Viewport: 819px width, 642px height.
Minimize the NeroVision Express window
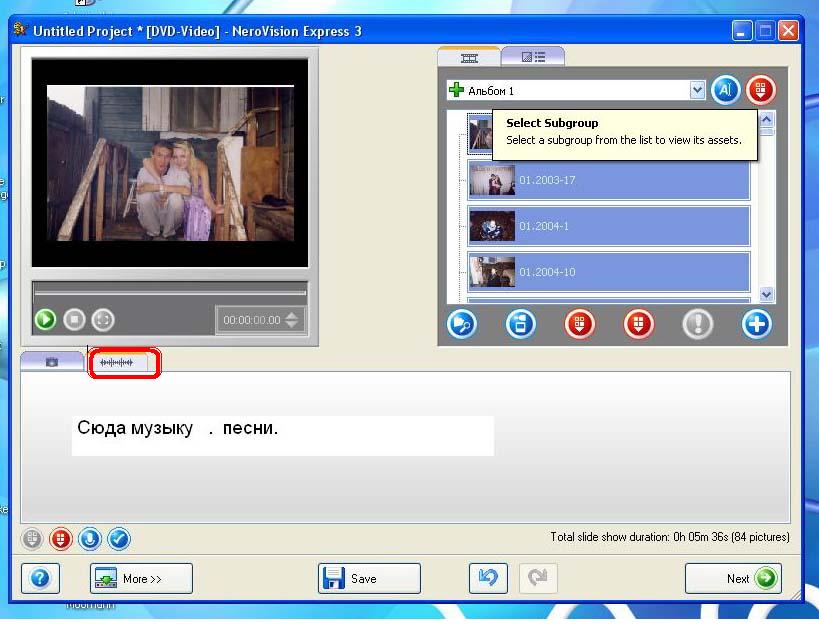coord(742,31)
